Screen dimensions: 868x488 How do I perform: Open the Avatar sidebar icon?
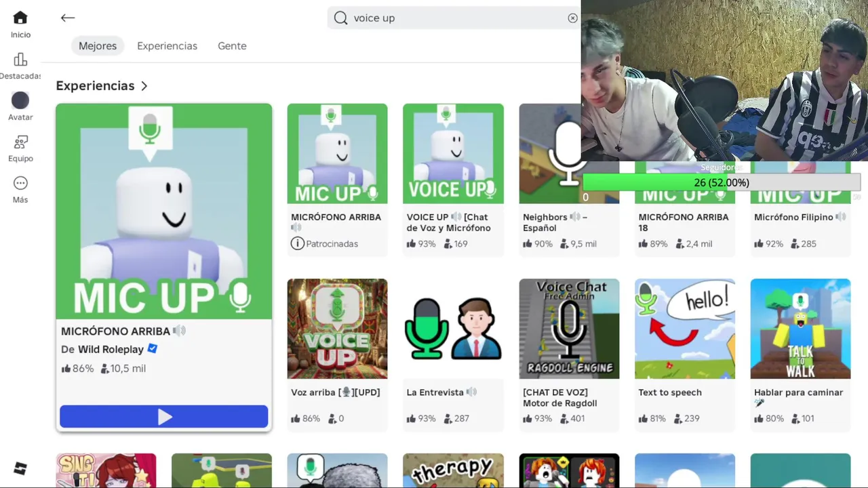[20, 100]
